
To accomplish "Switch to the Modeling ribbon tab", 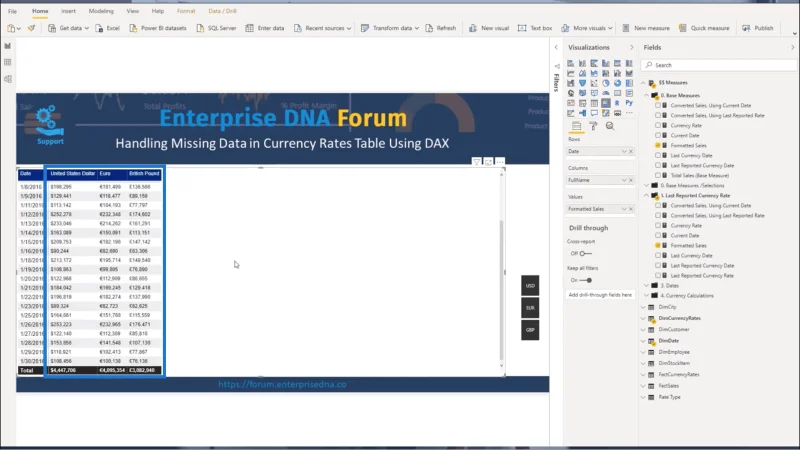I will coord(101,11).
